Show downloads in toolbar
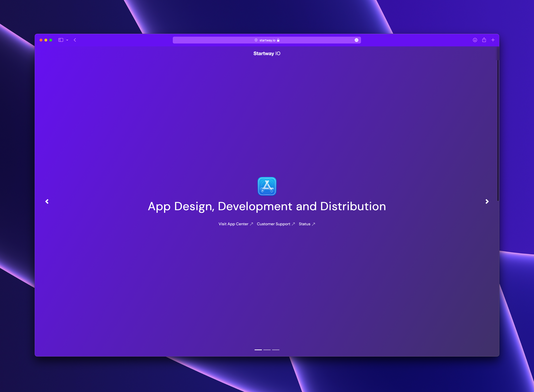This screenshot has height=392, width=534. point(475,40)
